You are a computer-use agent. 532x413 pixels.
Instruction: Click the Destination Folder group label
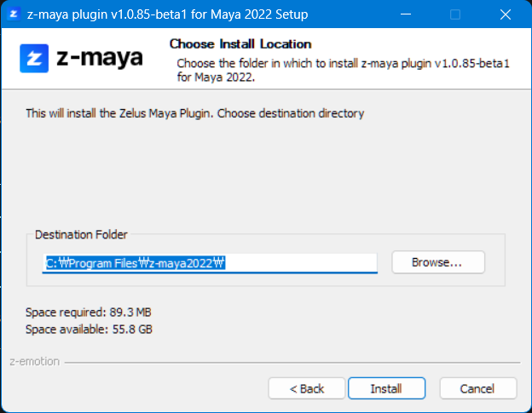click(80, 234)
